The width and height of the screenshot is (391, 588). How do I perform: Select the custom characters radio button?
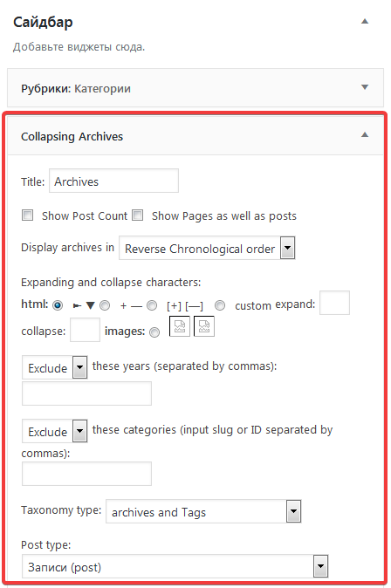coord(220,305)
